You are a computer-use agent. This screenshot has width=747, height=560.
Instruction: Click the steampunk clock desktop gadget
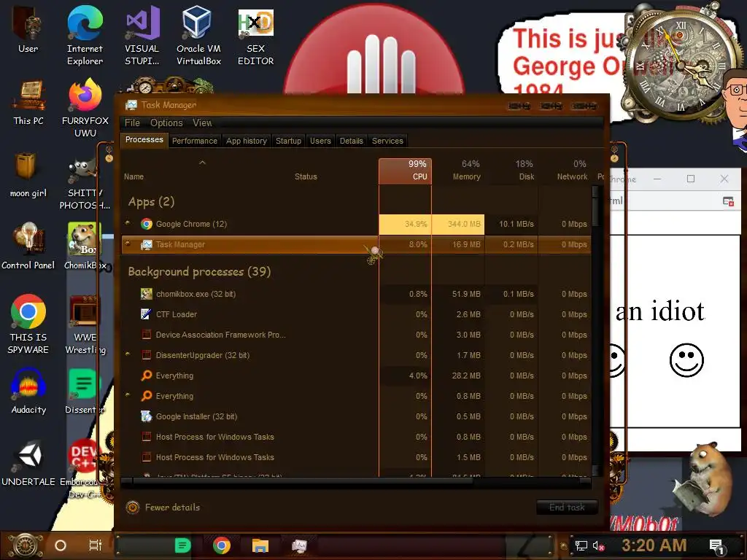pos(681,64)
